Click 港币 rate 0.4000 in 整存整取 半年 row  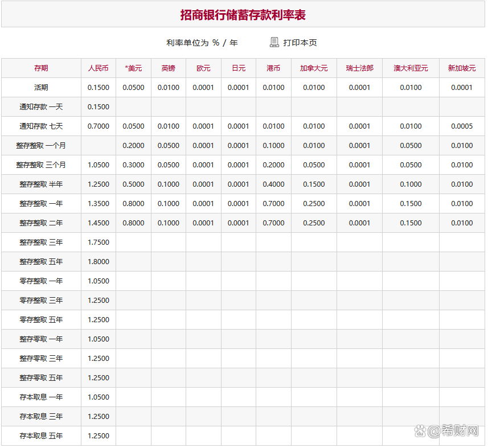[273, 184]
